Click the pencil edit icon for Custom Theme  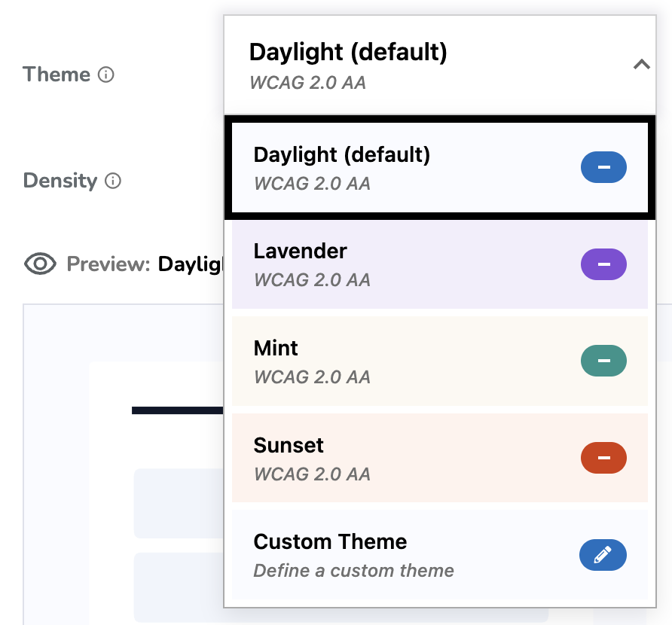coord(603,555)
